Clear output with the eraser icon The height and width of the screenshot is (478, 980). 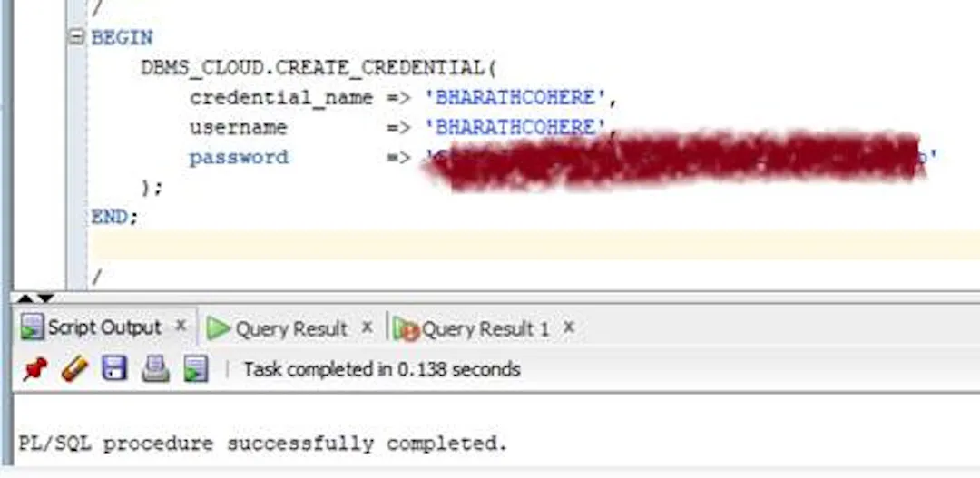click(74, 369)
